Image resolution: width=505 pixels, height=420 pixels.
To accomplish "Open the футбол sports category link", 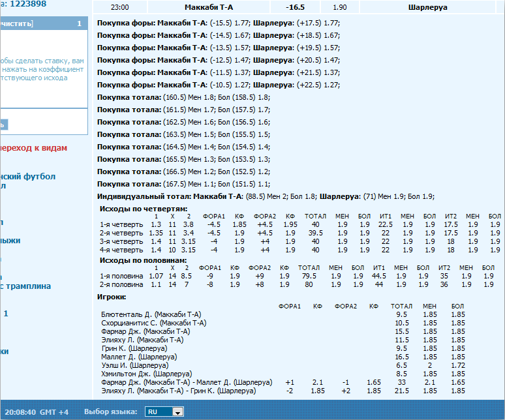I will pos(40,176).
